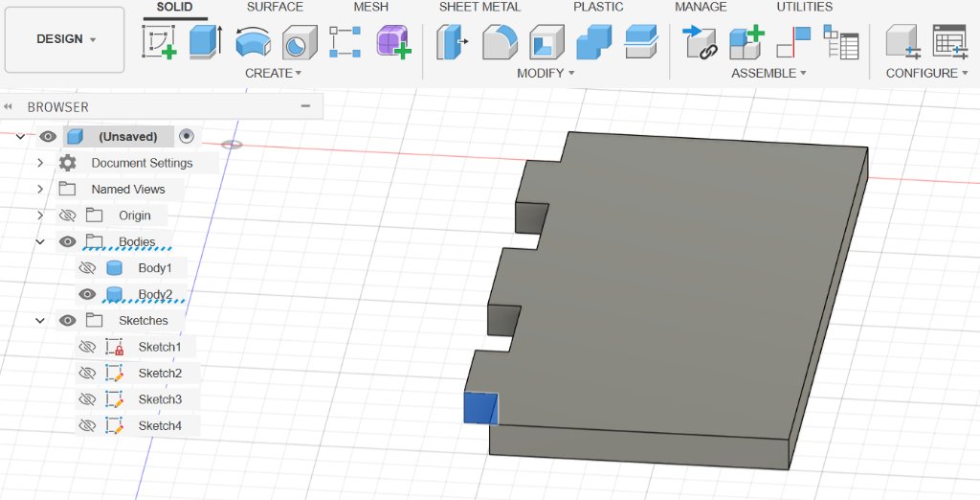980x500 pixels.
Task: Open the Change Parameters table icon
Action: [x=950, y=42]
